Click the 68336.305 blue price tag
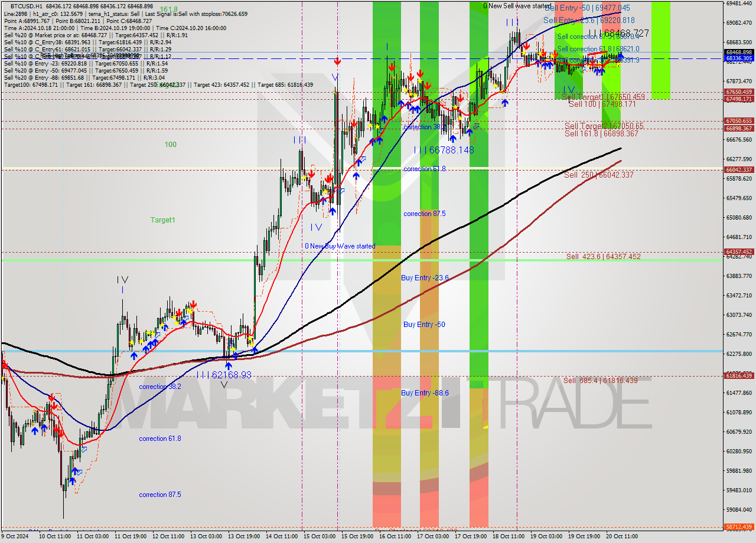The image size is (756, 543). (738, 58)
